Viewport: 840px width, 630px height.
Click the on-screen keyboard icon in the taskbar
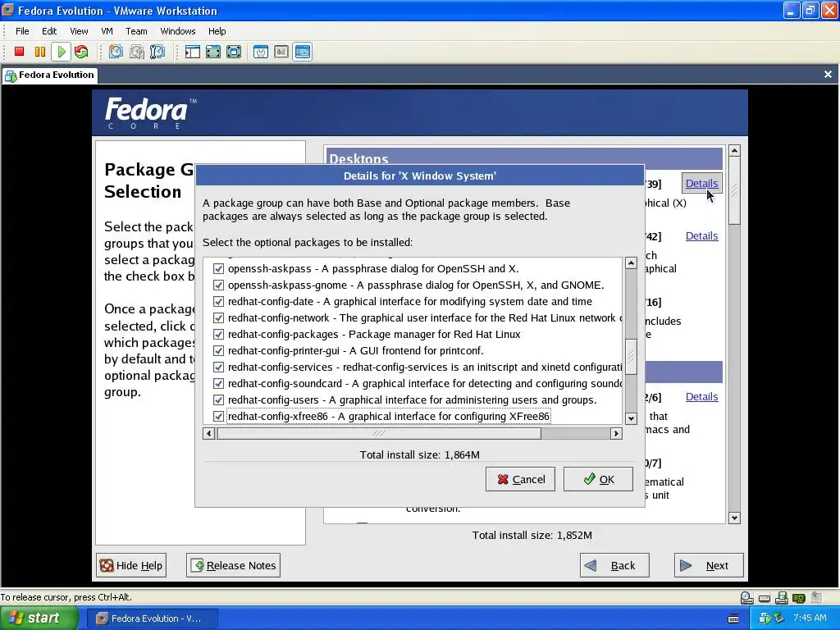[x=733, y=619]
